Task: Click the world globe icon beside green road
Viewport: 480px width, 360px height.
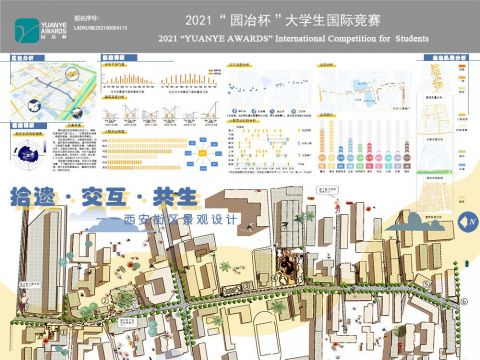Action: point(77,113)
